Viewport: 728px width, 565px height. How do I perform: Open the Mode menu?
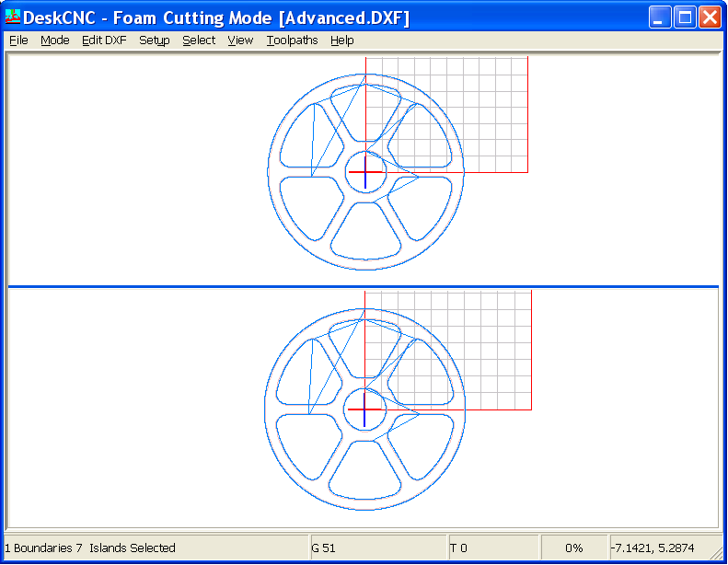point(55,40)
